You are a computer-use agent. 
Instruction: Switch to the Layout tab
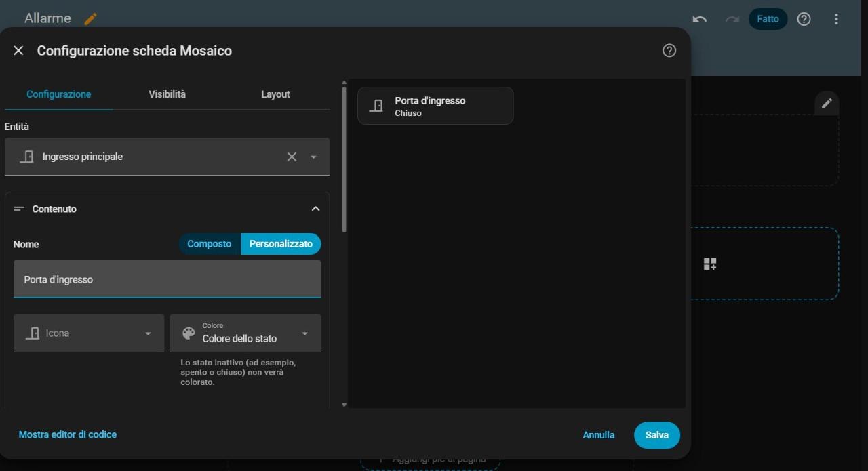pos(275,94)
